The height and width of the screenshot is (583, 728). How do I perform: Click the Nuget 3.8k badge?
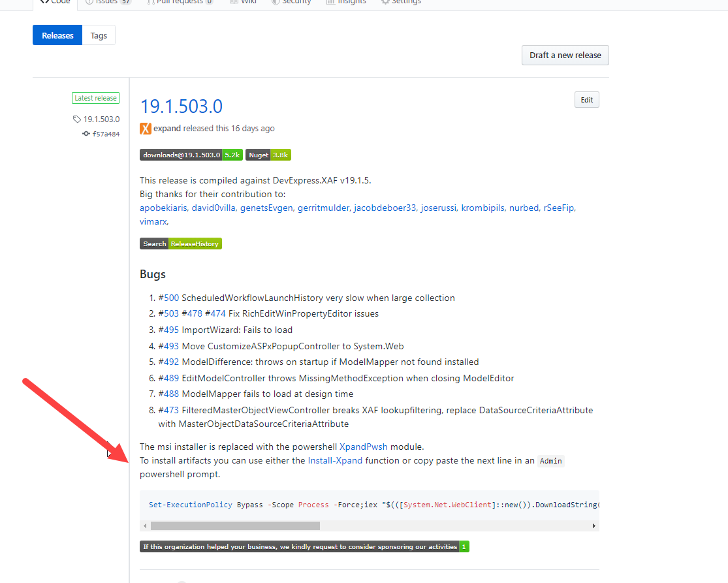point(268,155)
